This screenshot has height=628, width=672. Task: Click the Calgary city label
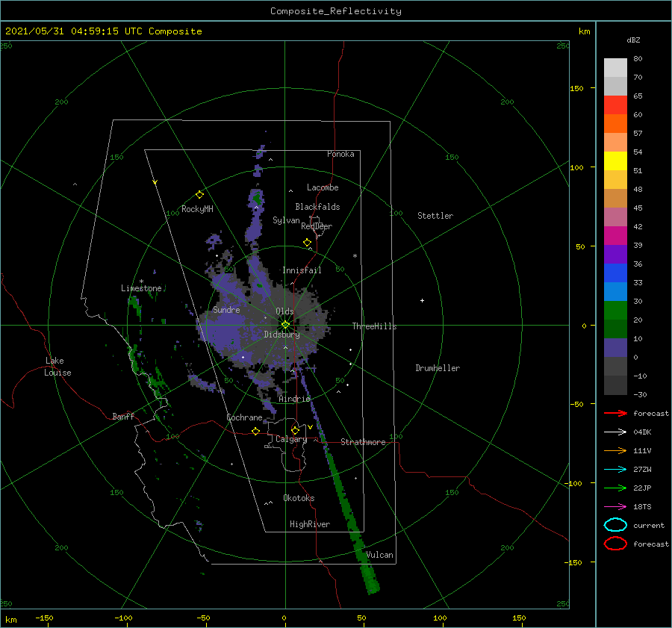click(x=291, y=439)
